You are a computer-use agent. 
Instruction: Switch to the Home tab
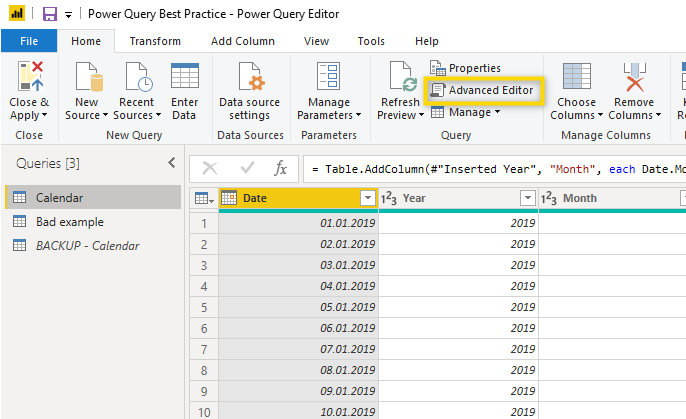pyautogui.click(x=86, y=41)
